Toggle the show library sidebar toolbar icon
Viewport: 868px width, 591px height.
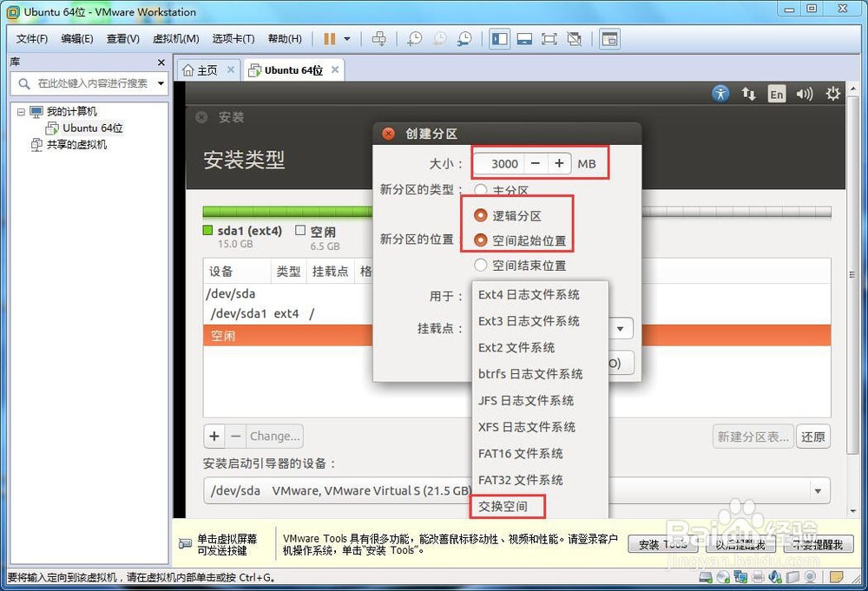tap(500, 39)
